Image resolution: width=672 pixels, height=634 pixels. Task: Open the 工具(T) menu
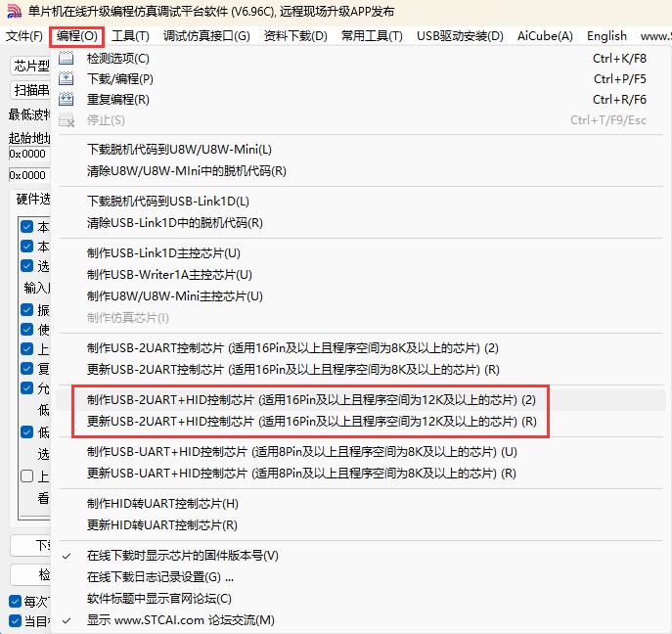[130, 36]
